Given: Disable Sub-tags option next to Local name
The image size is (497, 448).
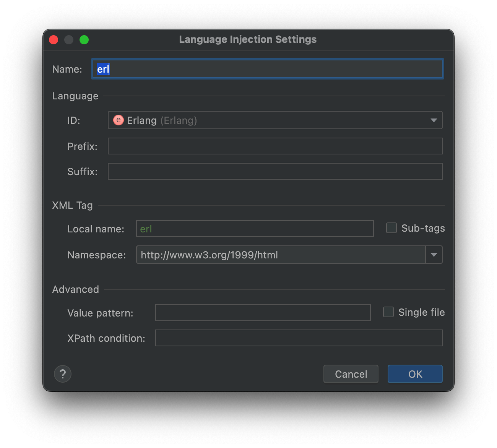Looking at the screenshot, I should pyautogui.click(x=391, y=228).
